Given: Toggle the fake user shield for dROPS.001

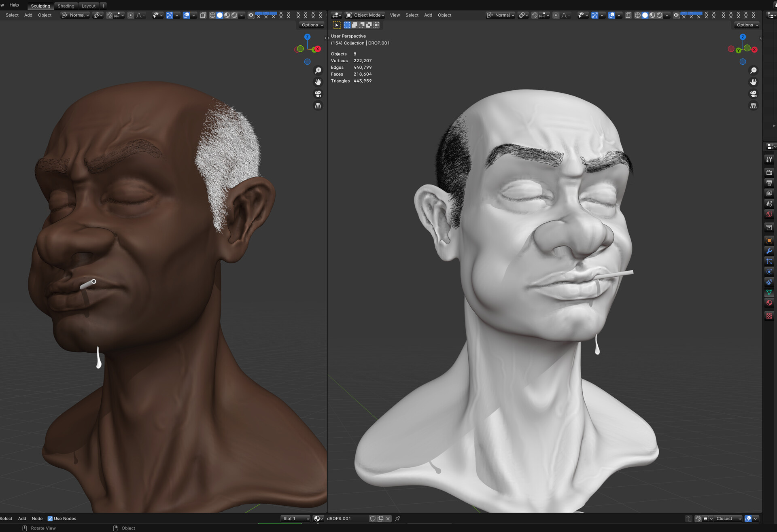Looking at the screenshot, I should [x=372, y=518].
